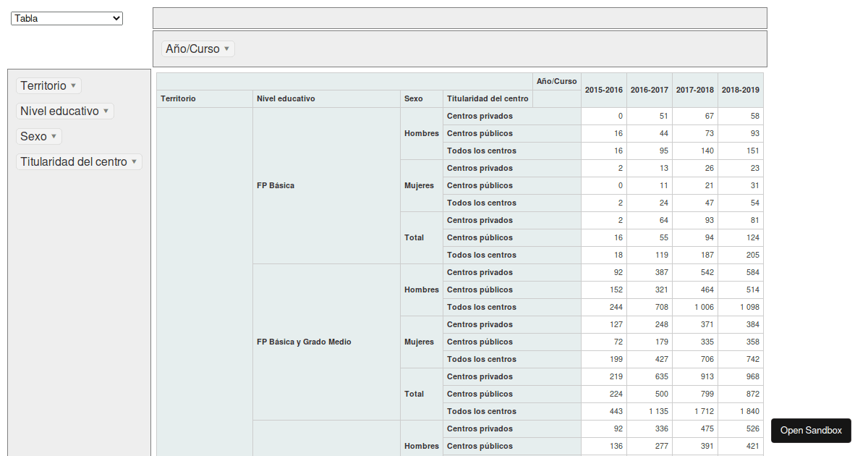
Task: Expand the Año/Curso pivot field menu
Action: tap(197, 48)
